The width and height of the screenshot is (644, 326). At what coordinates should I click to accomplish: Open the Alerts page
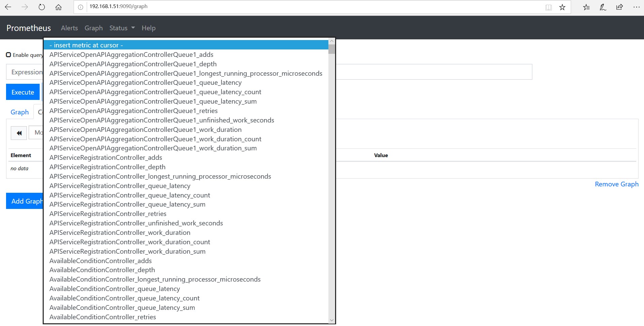click(x=69, y=28)
